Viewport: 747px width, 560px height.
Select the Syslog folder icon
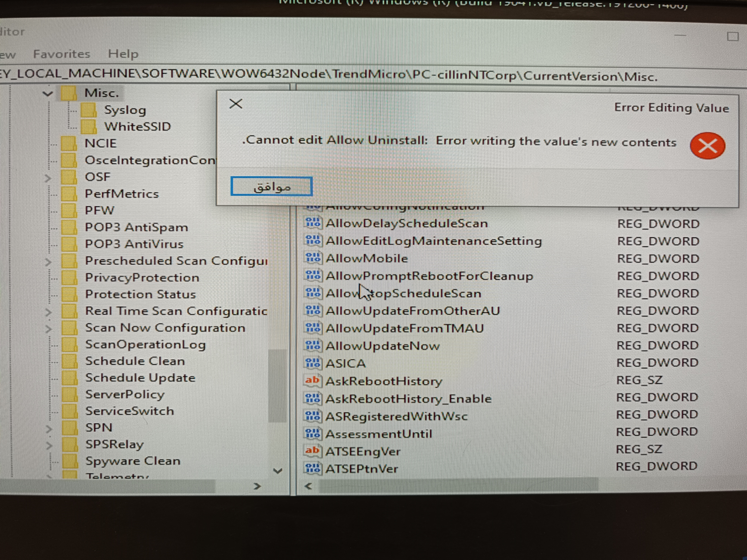tap(88, 110)
